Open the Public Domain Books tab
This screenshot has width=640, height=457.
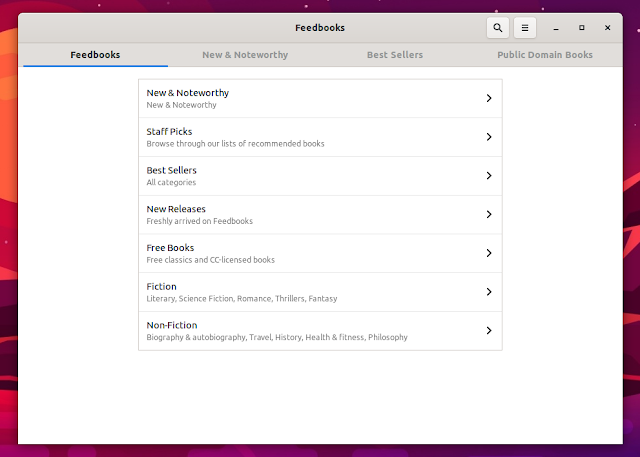(x=545, y=55)
